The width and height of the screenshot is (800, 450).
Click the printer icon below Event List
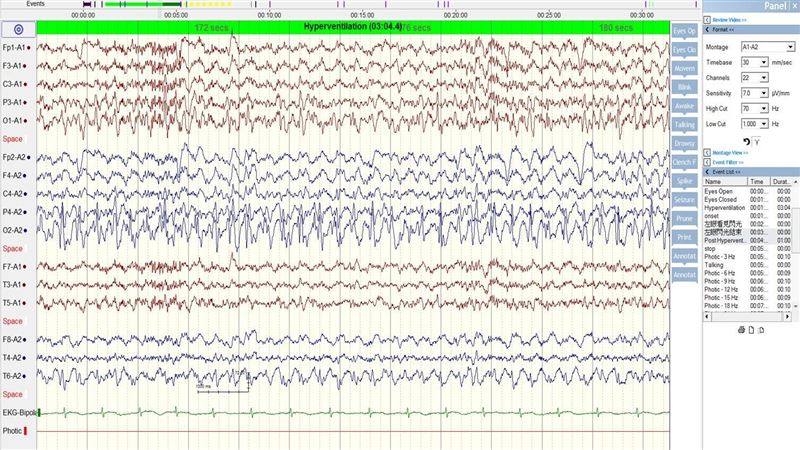741,330
